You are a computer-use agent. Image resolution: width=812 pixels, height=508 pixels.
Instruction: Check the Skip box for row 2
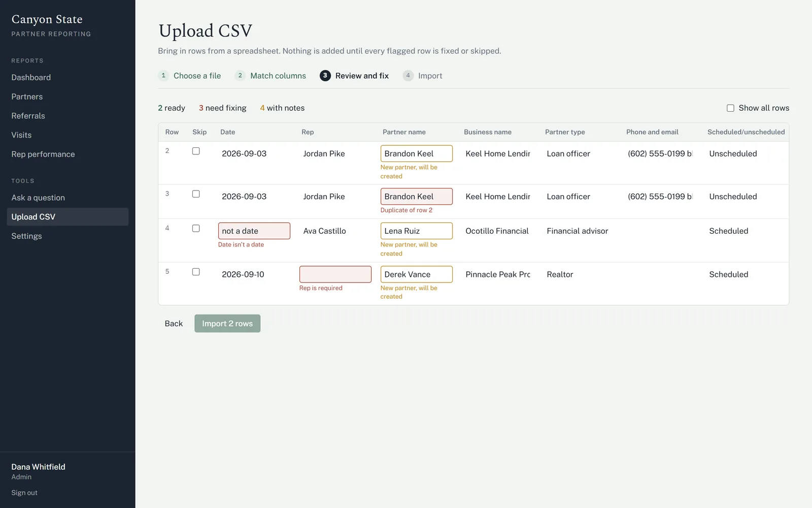point(196,151)
